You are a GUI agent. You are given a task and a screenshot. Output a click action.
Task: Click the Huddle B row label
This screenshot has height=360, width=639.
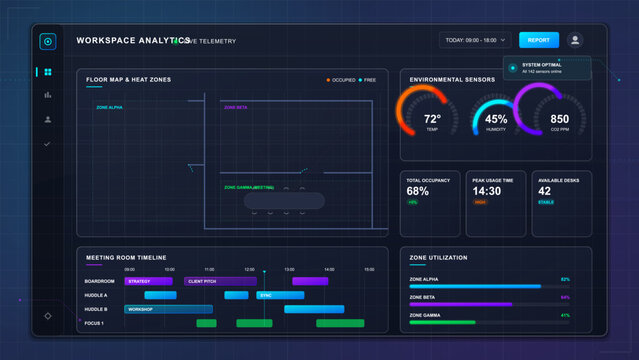click(x=96, y=309)
